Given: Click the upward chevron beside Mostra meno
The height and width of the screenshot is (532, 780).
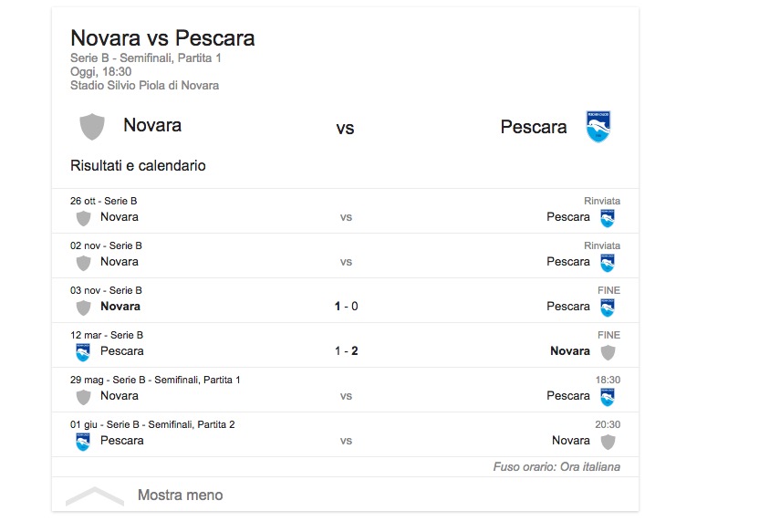Looking at the screenshot, I should coord(95,496).
